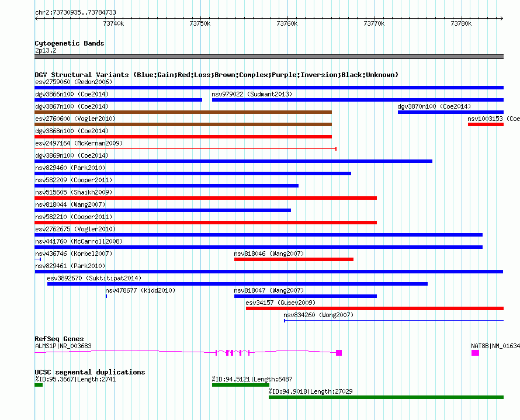Click the nsv1003153 red loss bar
520x420 pixels.
click(x=486, y=124)
